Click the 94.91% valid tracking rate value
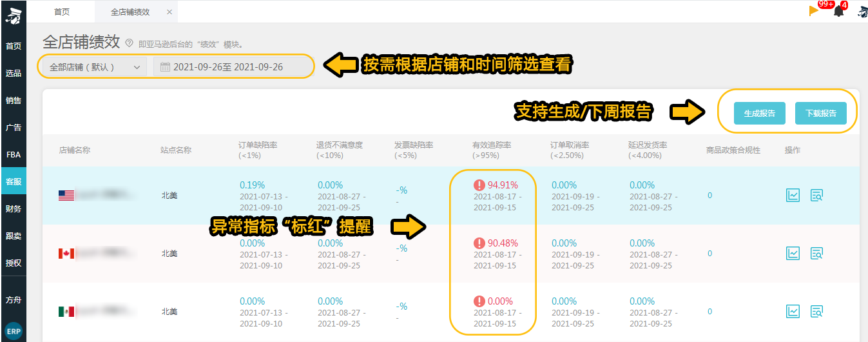The height and width of the screenshot is (342, 868). tap(503, 185)
